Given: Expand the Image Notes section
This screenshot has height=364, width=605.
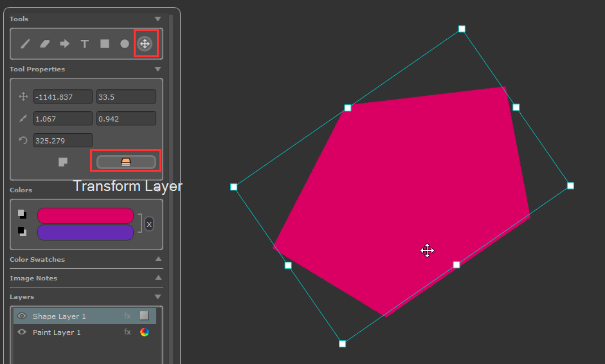Looking at the screenshot, I should (x=158, y=278).
